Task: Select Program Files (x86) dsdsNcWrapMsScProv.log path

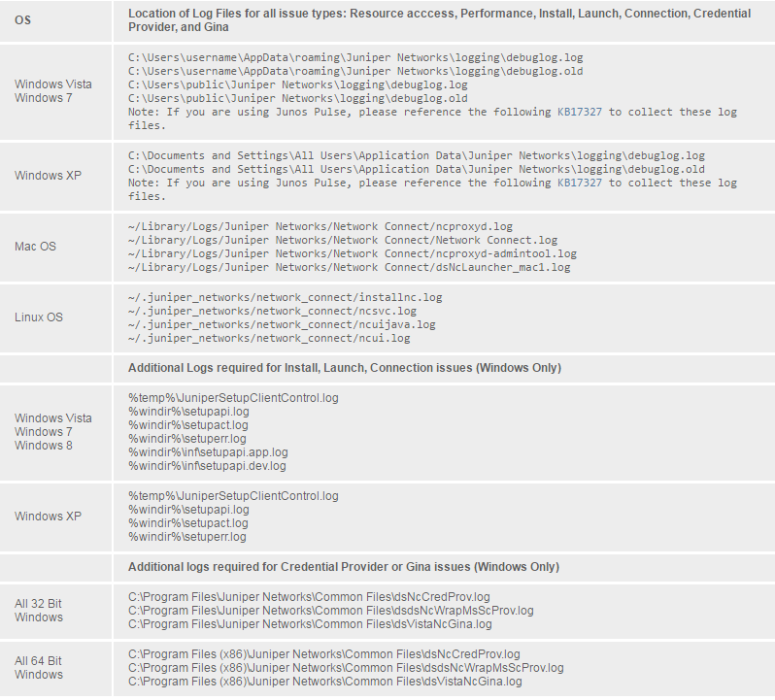Action: [346, 668]
